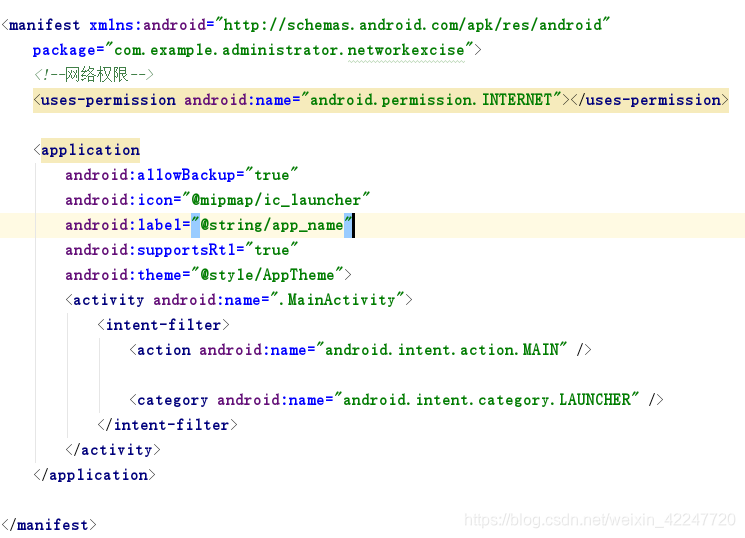The image size is (745, 538).
Task: Click the Chinese network permission comment
Action: pos(94,75)
